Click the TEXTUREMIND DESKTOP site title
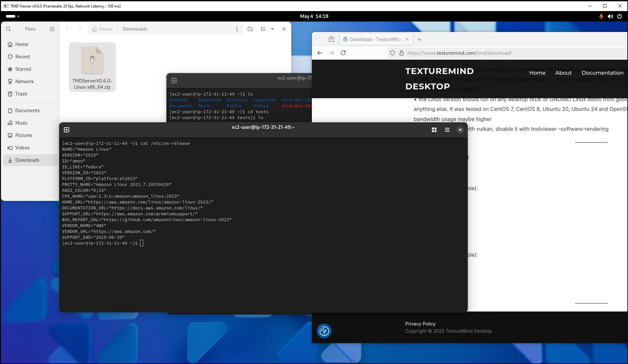This screenshot has height=364, width=628. [439, 79]
